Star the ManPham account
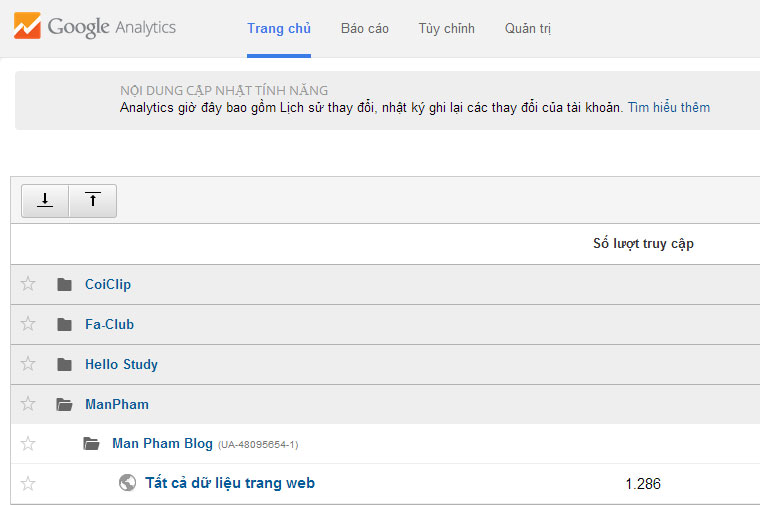760x505 pixels. [x=28, y=404]
